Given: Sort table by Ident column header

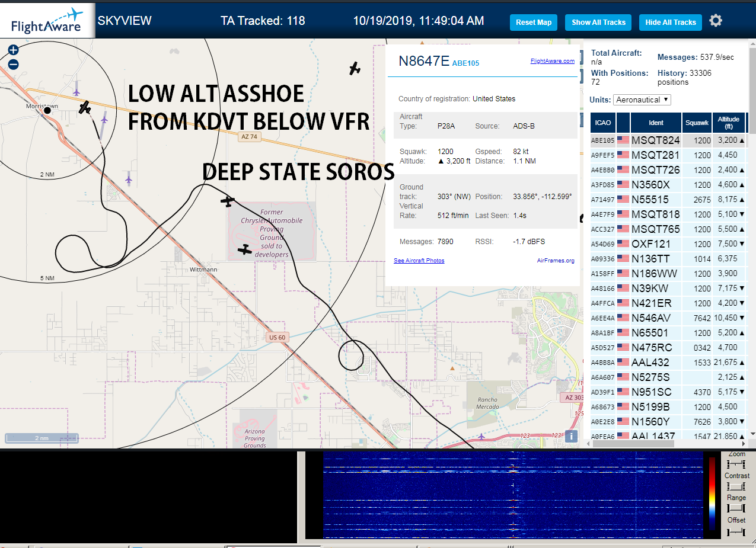Looking at the screenshot, I should coord(656,123).
